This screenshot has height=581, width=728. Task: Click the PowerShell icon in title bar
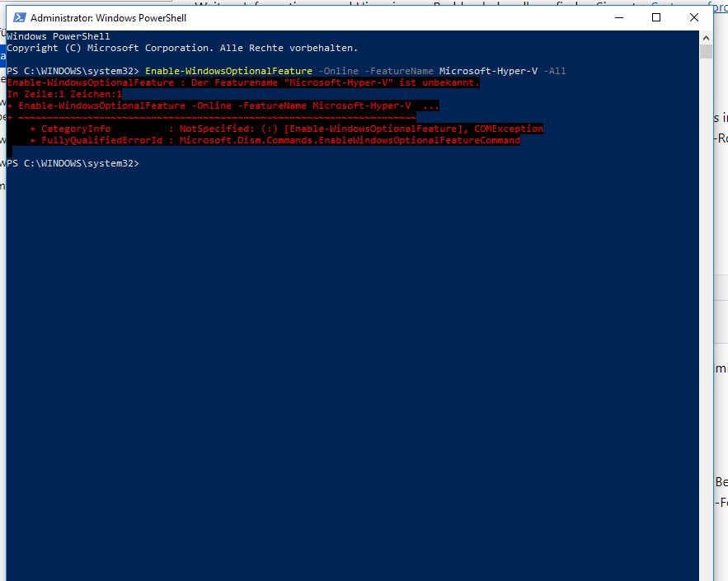[19, 17]
